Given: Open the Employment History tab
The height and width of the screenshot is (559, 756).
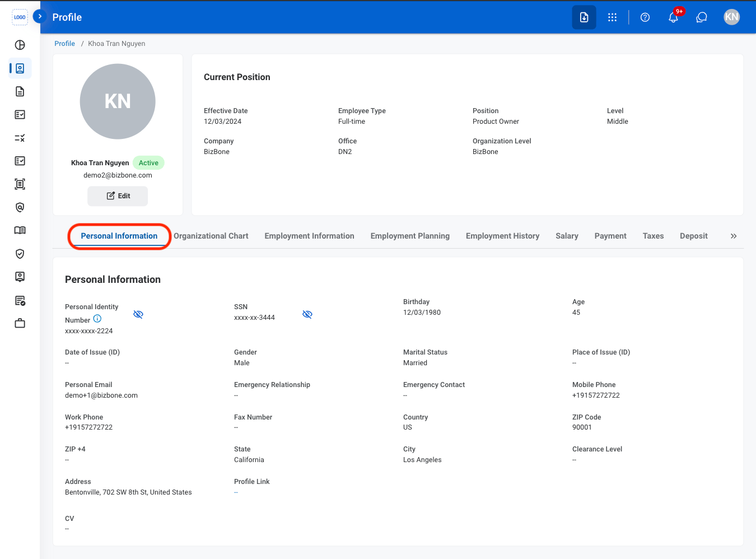Looking at the screenshot, I should click(x=503, y=236).
